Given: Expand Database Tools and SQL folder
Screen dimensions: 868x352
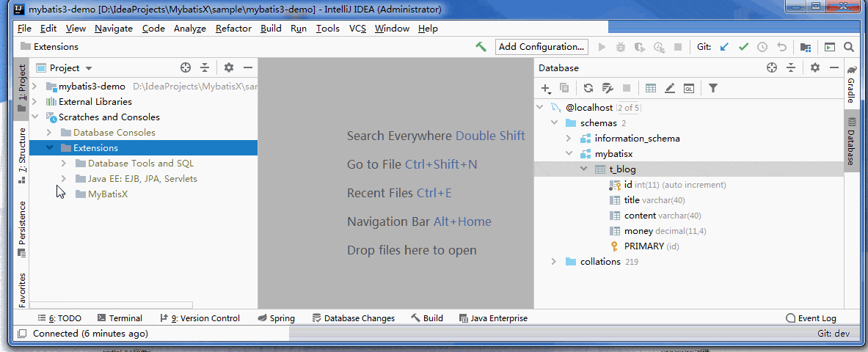Looking at the screenshot, I should coord(64,164).
